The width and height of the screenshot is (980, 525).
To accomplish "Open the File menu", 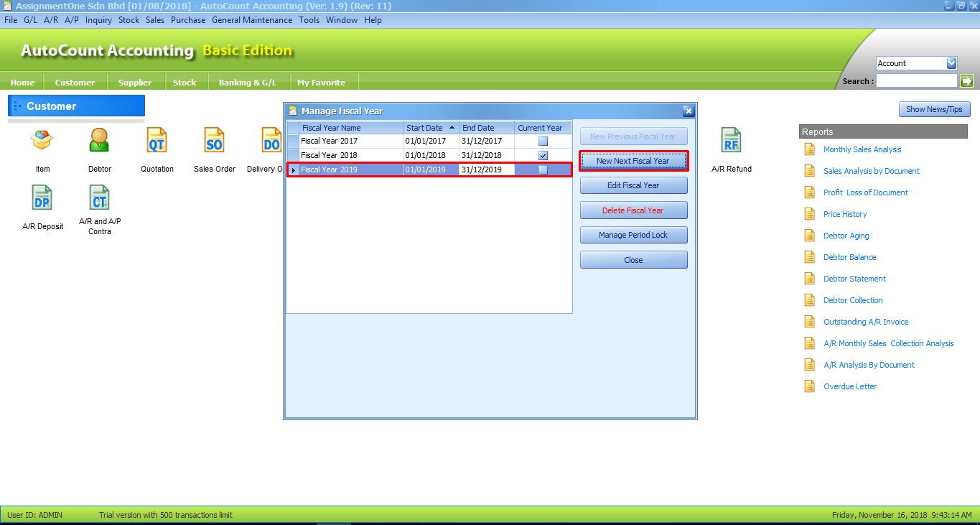I will tap(11, 20).
